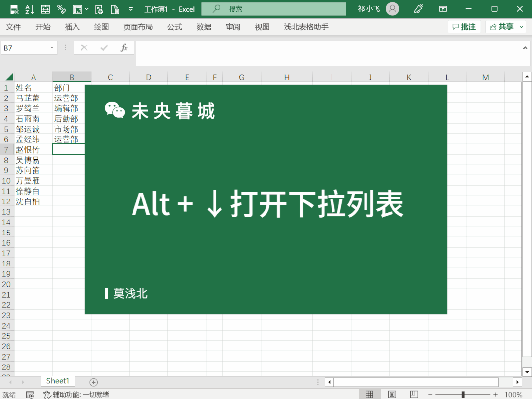Viewport: 532px width, 399px height.
Task: Open the 批注 (Comments) pane icon
Action: point(464,27)
